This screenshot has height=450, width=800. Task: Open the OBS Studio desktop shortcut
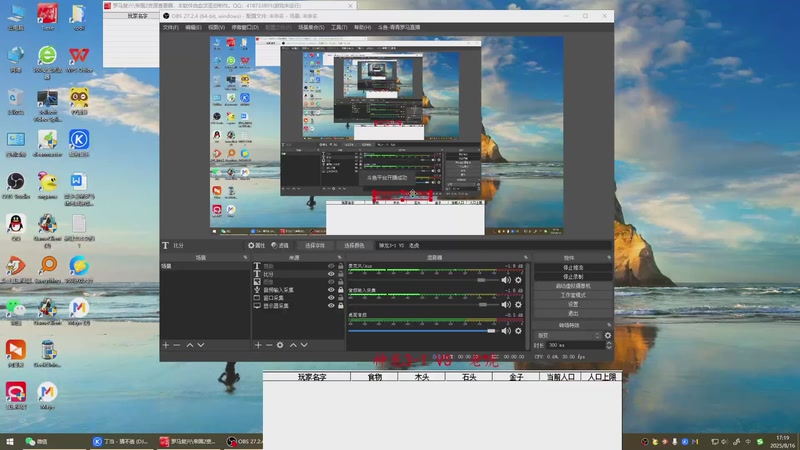(x=16, y=185)
